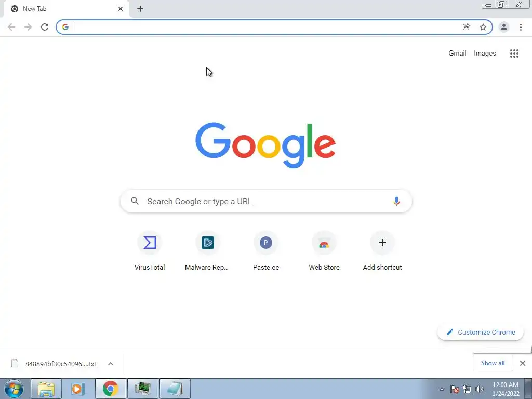Open the Paste.ee shortcut
The width and height of the screenshot is (532, 399).
(266, 251)
